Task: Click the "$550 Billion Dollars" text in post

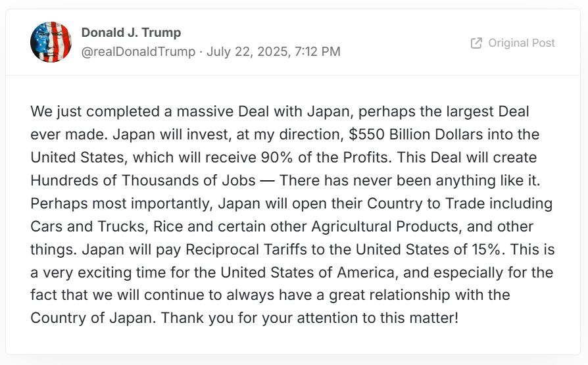Action: [416, 134]
